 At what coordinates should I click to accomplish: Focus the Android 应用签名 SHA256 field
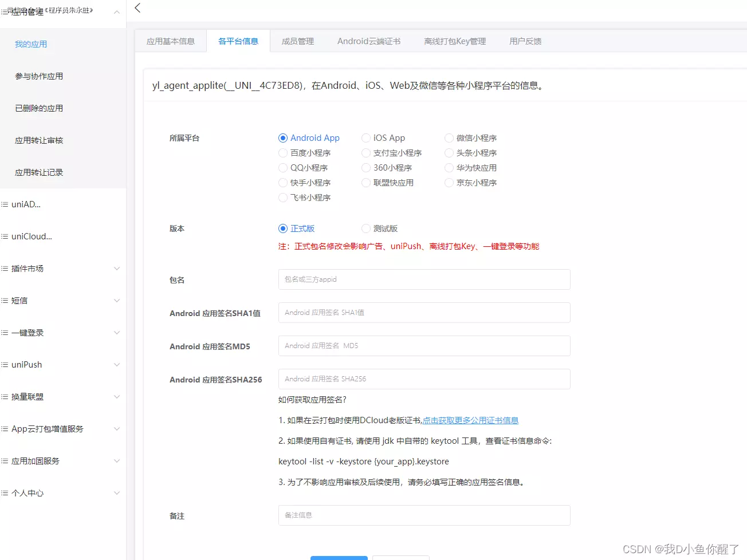[424, 379]
